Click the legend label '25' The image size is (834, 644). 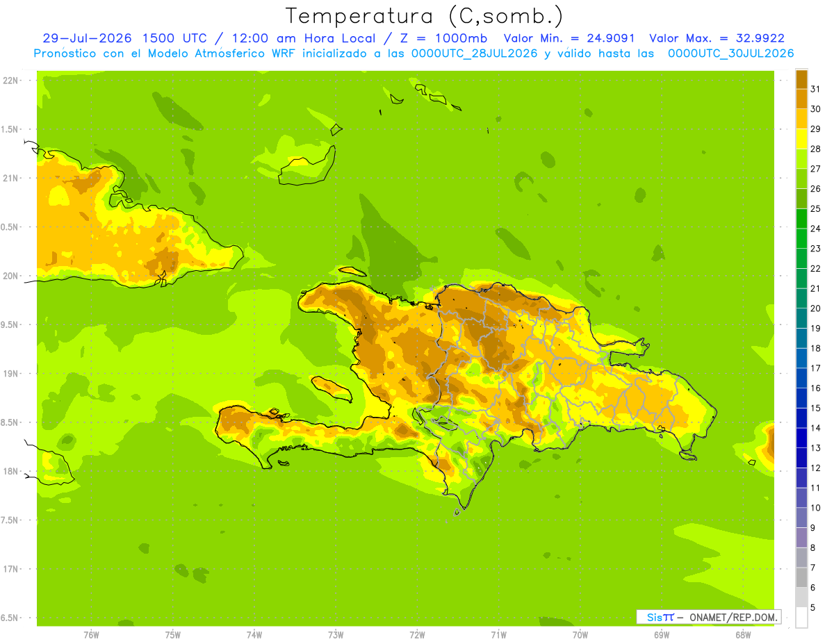[815, 208]
